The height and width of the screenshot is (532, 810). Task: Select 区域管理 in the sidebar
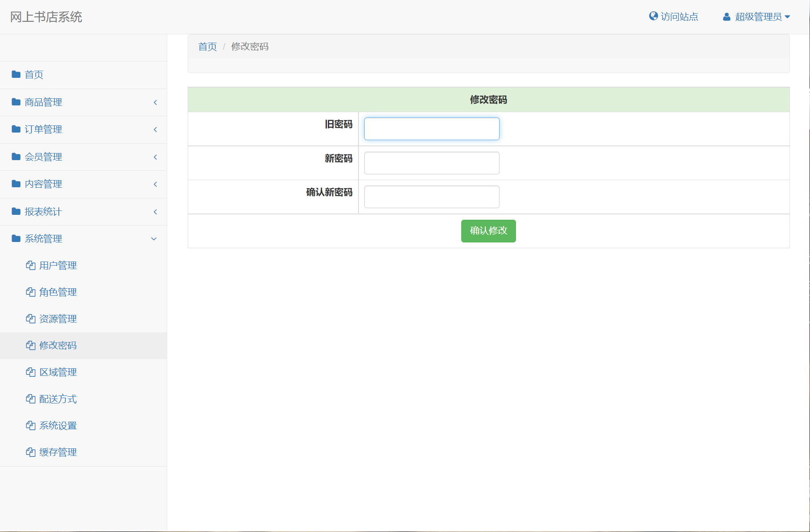point(58,372)
